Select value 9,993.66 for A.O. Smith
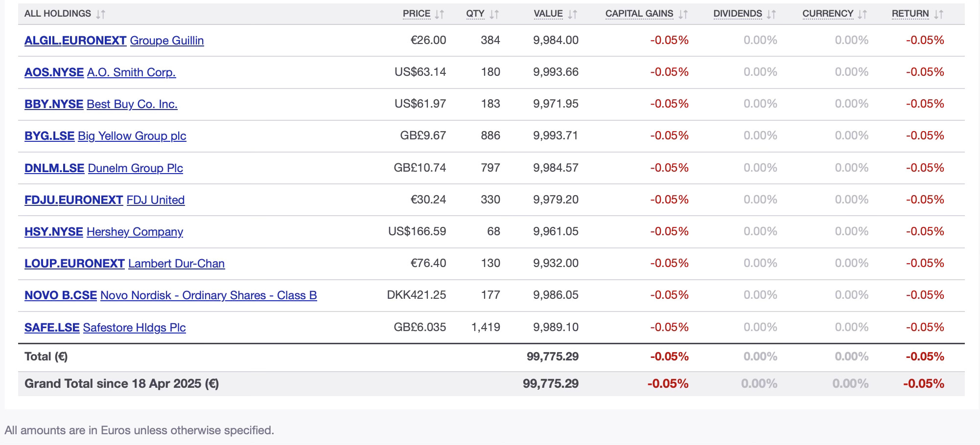This screenshot has height=445, width=980. click(x=556, y=72)
